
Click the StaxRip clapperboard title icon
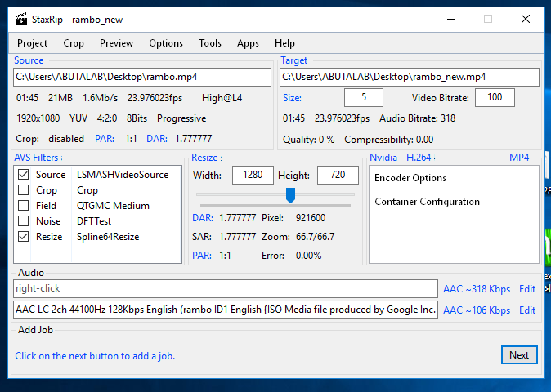21,19
